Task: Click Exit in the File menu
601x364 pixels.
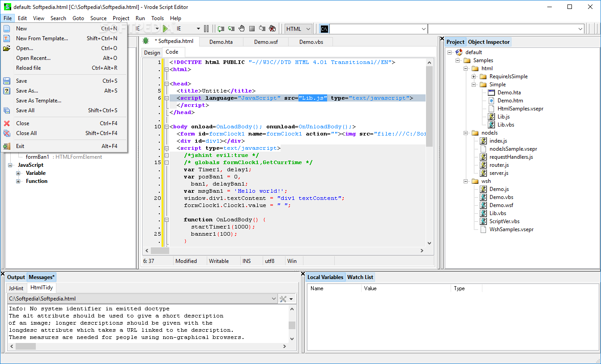Action: coord(64,146)
